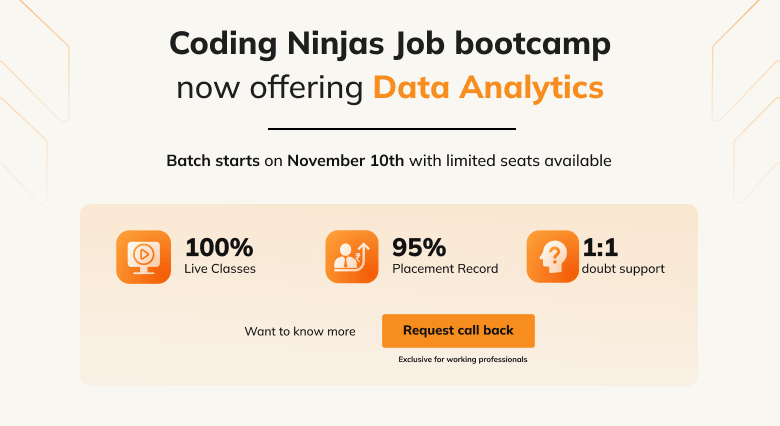The image size is (780, 426).
Task: Click the Placement Record growth icon
Action: 352,257
